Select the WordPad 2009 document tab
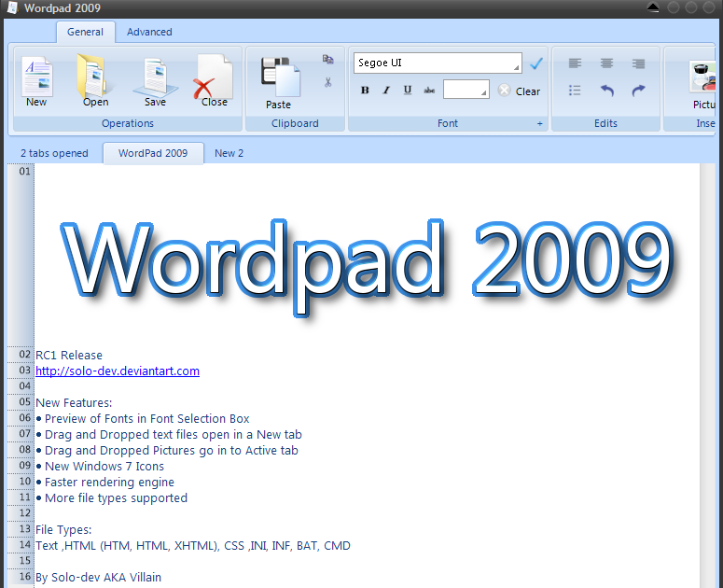The image size is (723, 588). tap(153, 153)
